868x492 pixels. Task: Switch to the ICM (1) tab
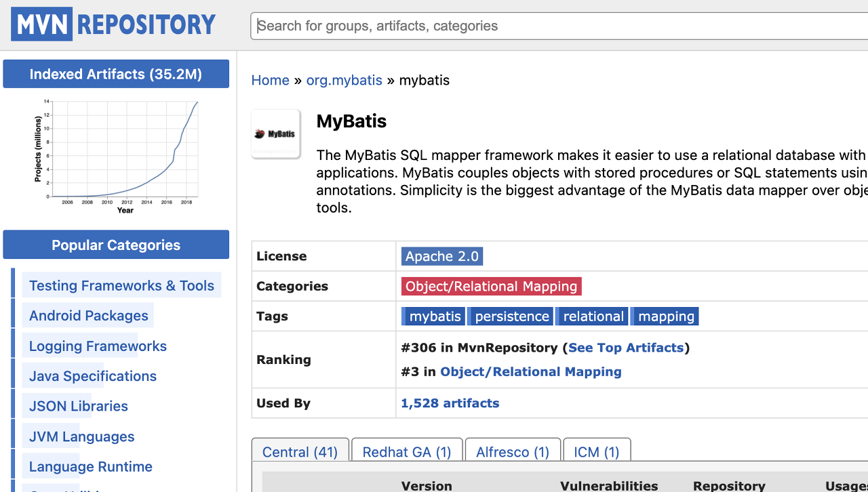click(x=597, y=451)
